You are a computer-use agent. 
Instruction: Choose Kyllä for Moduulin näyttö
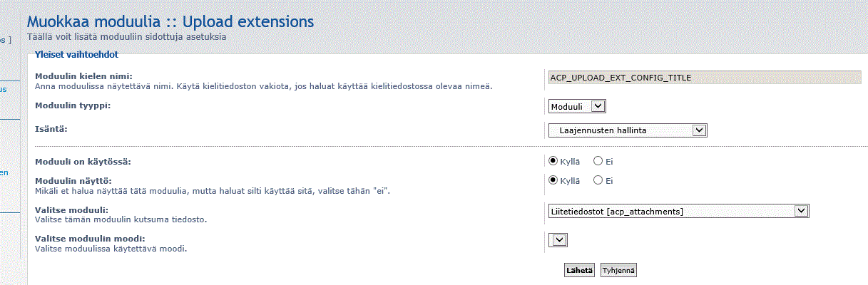pos(553,180)
